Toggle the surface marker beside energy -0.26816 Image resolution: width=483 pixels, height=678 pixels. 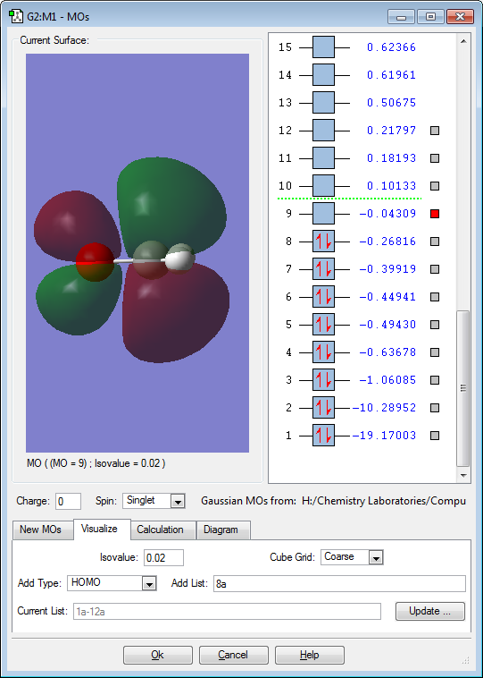point(435,241)
